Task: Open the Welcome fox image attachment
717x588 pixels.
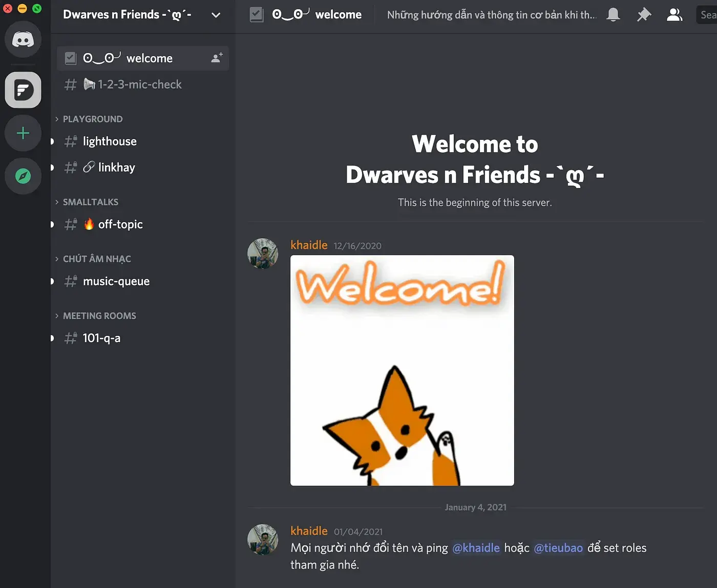Action: (x=402, y=370)
